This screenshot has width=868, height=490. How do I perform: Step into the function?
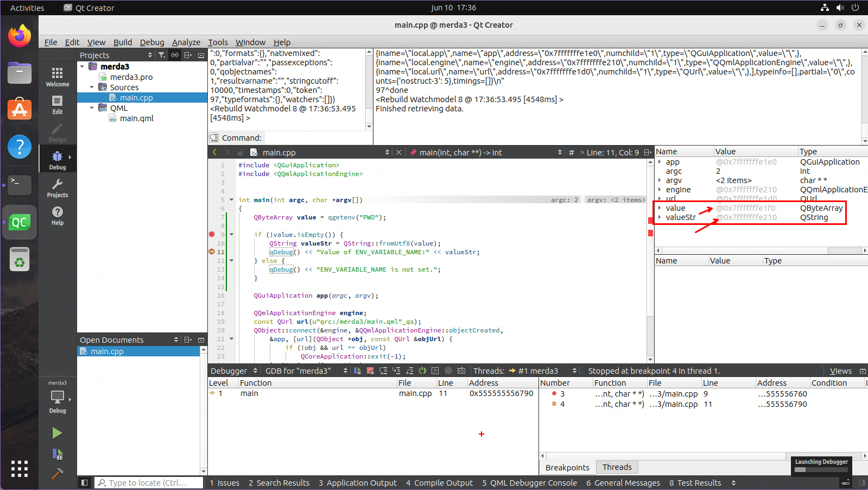396,371
